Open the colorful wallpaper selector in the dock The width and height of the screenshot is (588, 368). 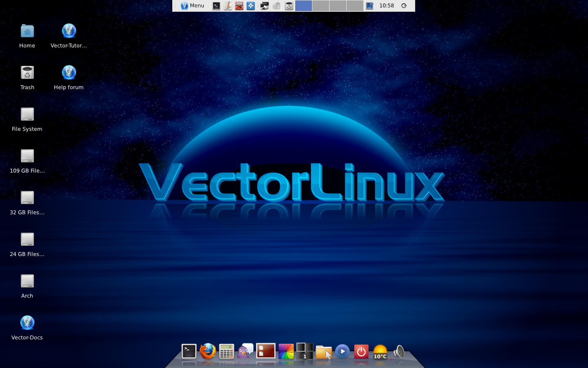(x=286, y=352)
